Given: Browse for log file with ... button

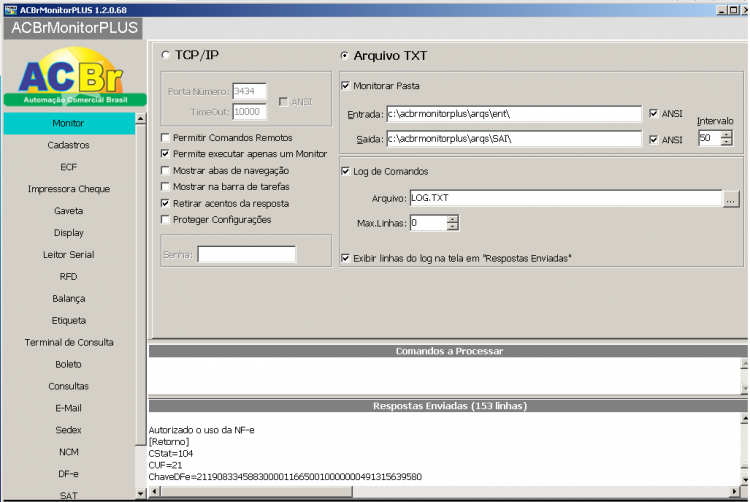Looking at the screenshot, I should pyautogui.click(x=730, y=199).
